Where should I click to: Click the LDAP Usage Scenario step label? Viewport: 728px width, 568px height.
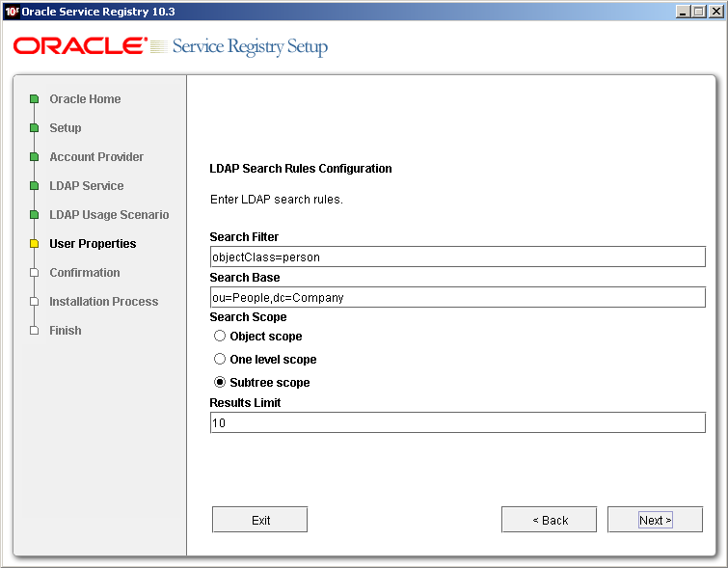(x=109, y=215)
